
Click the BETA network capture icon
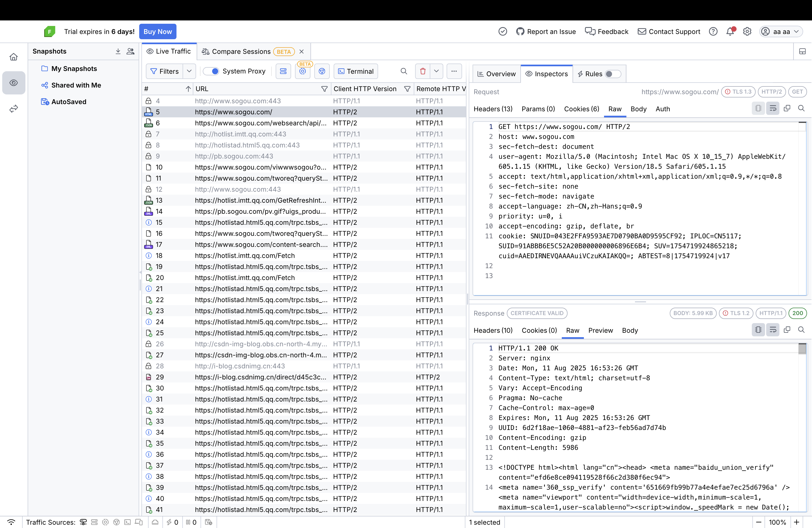coord(303,71)
